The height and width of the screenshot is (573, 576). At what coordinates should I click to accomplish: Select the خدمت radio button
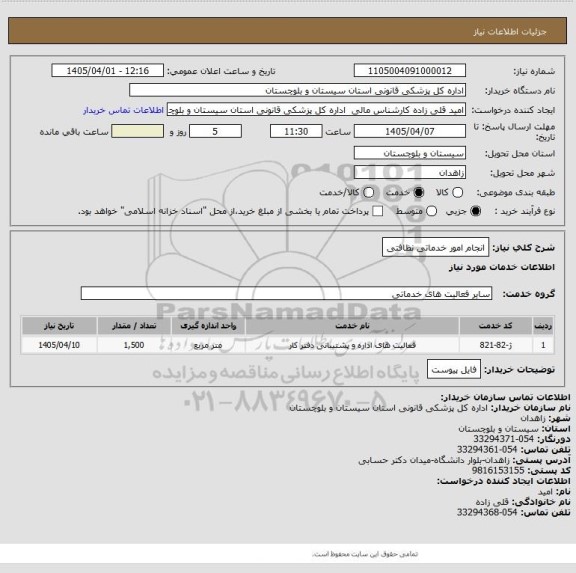point(419,192)
